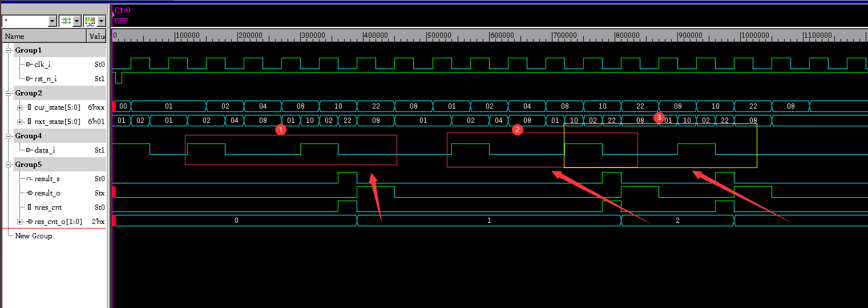Select the nxt_state[5:0] signal

58,121
